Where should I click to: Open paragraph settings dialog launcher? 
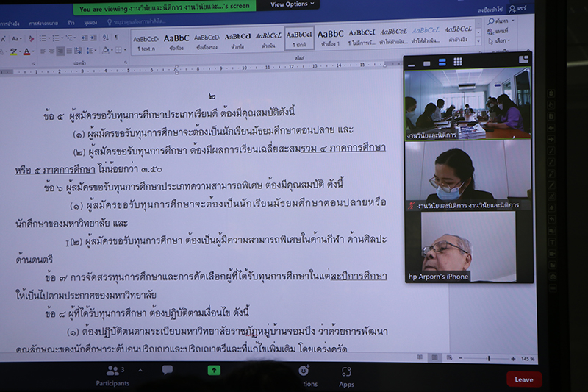click(126, 63)
